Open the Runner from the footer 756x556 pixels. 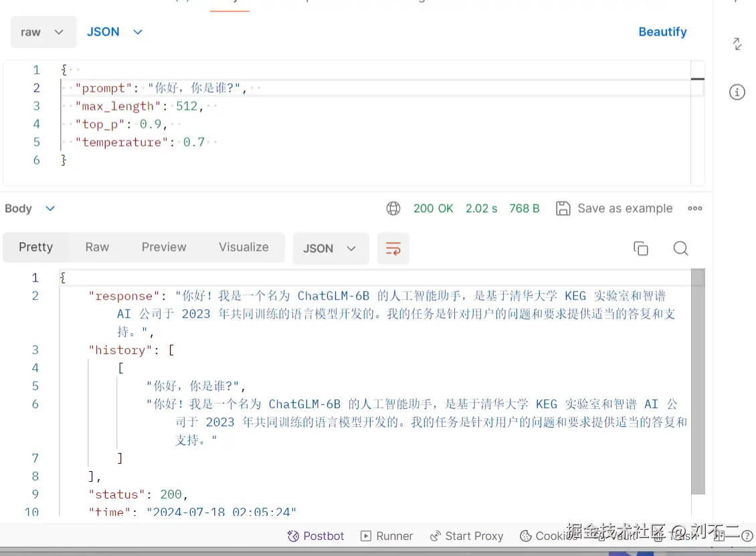387,536
